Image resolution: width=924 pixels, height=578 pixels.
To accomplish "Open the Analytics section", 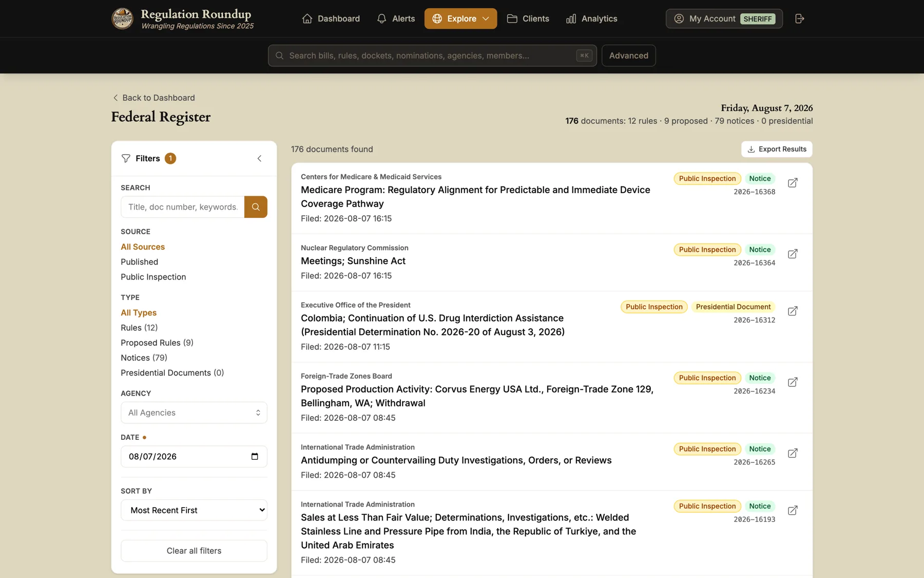I will click(591, 18).
